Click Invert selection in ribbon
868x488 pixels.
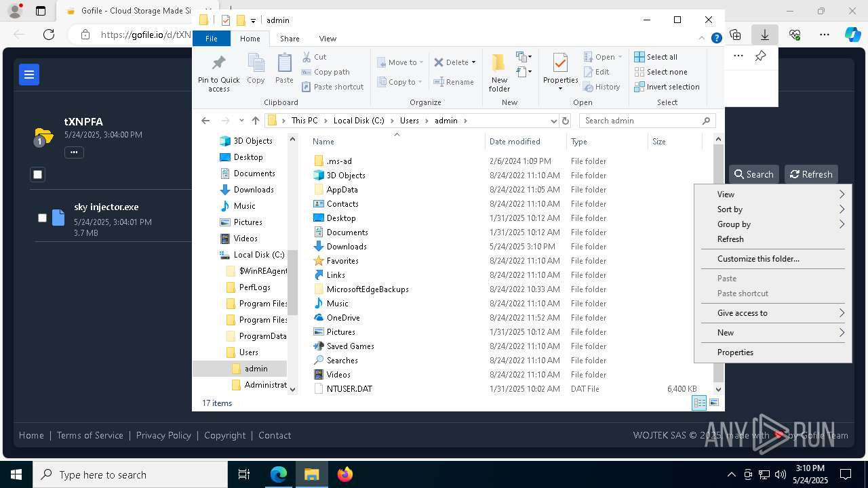coord(667,87)
